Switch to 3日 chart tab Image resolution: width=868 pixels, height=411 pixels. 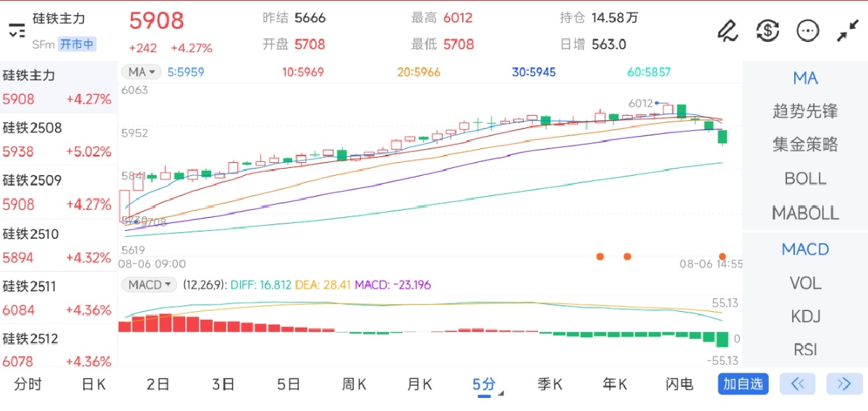[224, 384]
